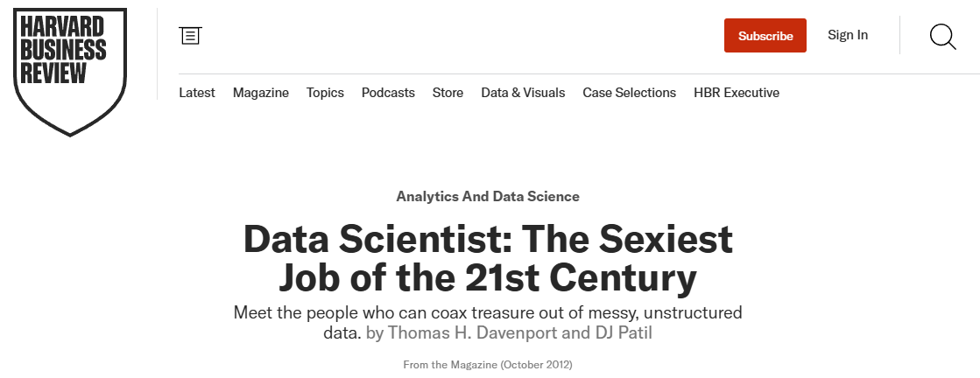Click the Harvard Business Review shield logo

(70, 70)
